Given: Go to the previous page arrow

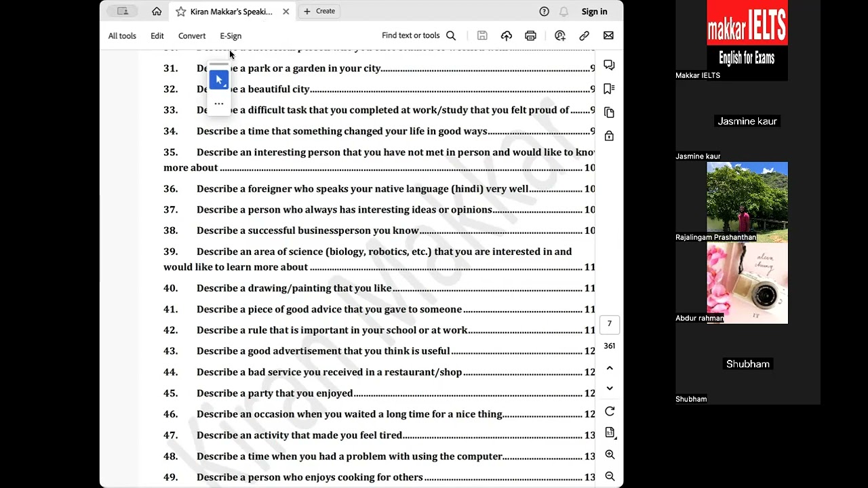Looking at the screenshot, I should [x=610, y=368].
